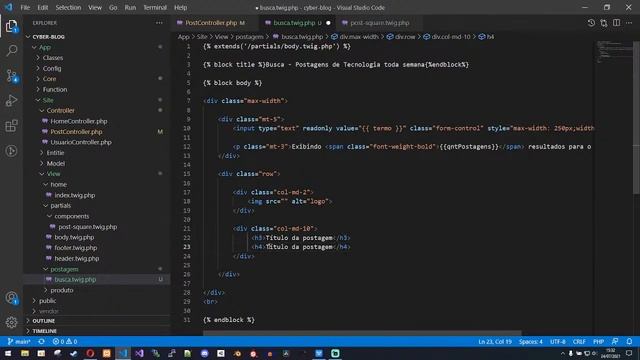Image resolution: width=640 pixels, height=360 pixels.
Task: Open timeline history icon in editor toolbar
Action: click(591, 23)
